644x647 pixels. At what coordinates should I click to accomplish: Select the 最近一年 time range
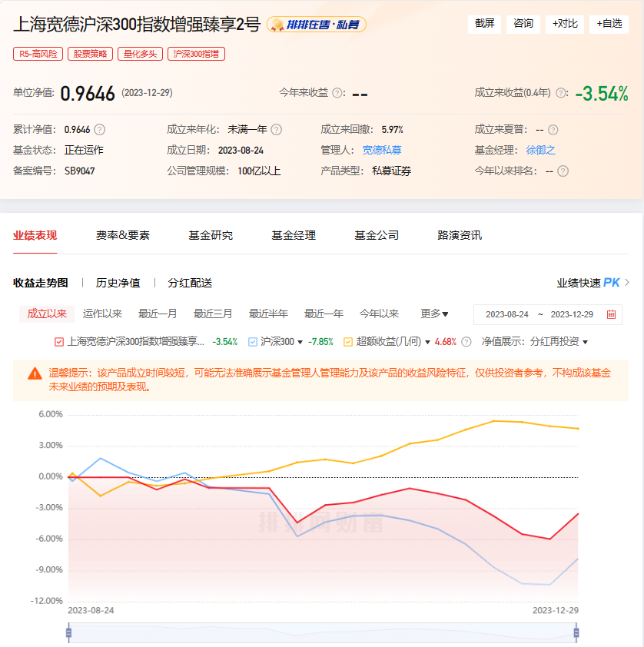[324, 314]
